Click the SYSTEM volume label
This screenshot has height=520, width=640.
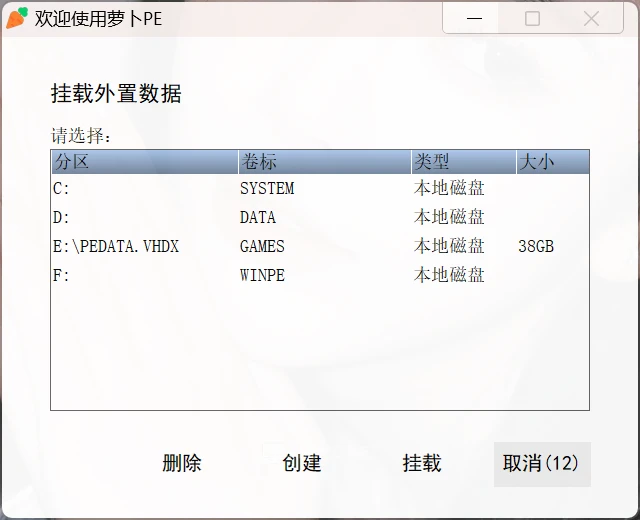click(x=267, y=189)
